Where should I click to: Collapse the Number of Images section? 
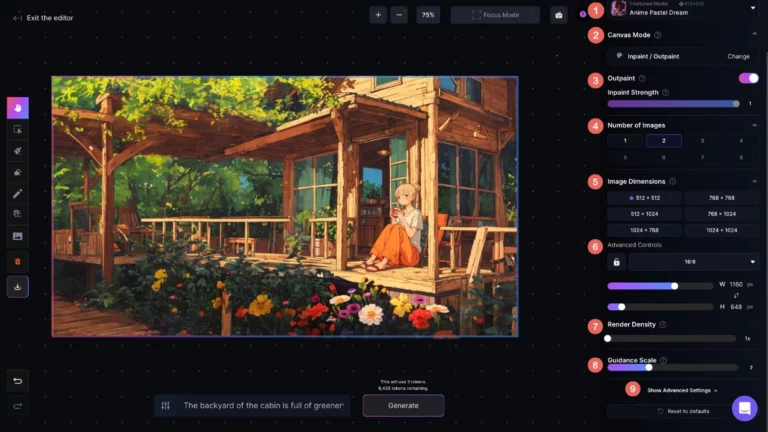point(754,125)
